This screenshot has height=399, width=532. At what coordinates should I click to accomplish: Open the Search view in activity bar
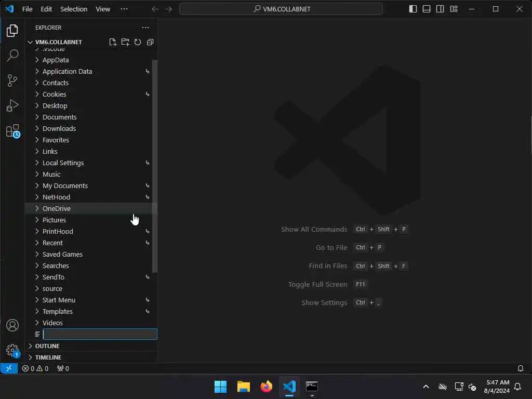pyautogui.click(x=12, y=55)
